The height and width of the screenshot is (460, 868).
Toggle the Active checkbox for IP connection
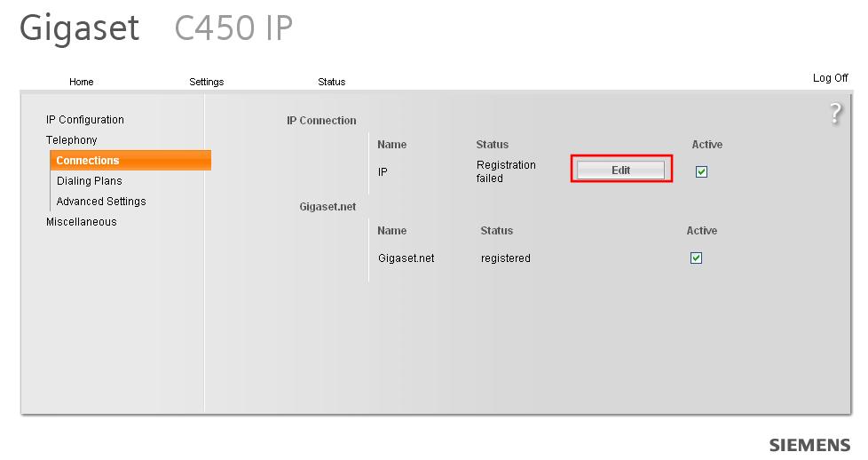pos(701,172)
